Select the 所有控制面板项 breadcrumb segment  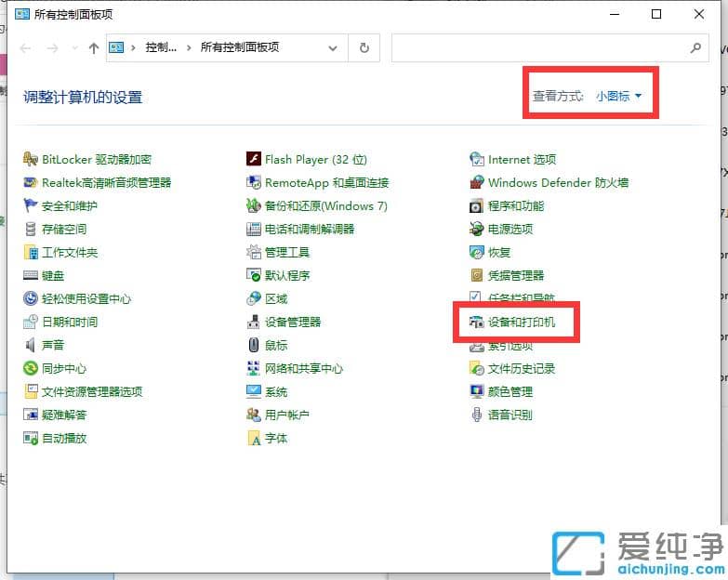(x=240, y=47)
